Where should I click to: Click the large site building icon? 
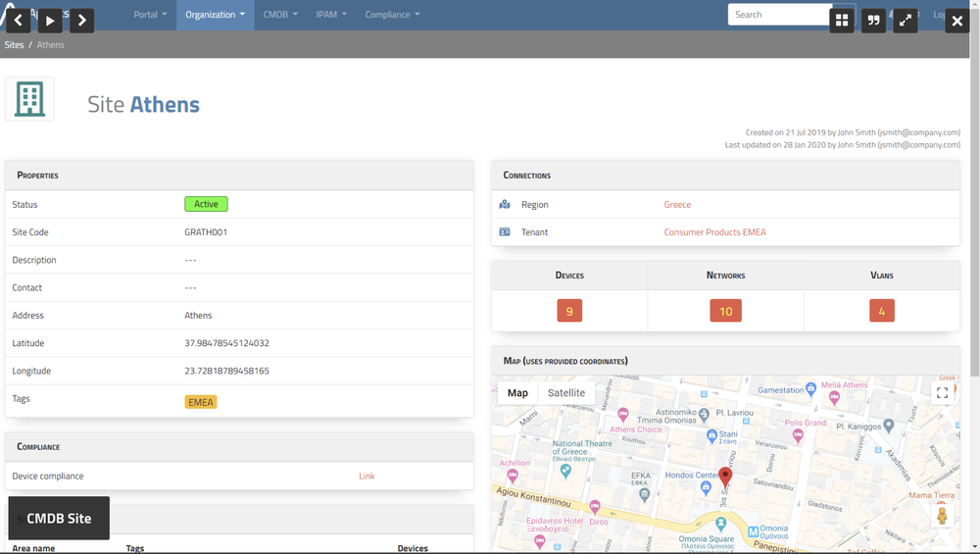(29, 99)
